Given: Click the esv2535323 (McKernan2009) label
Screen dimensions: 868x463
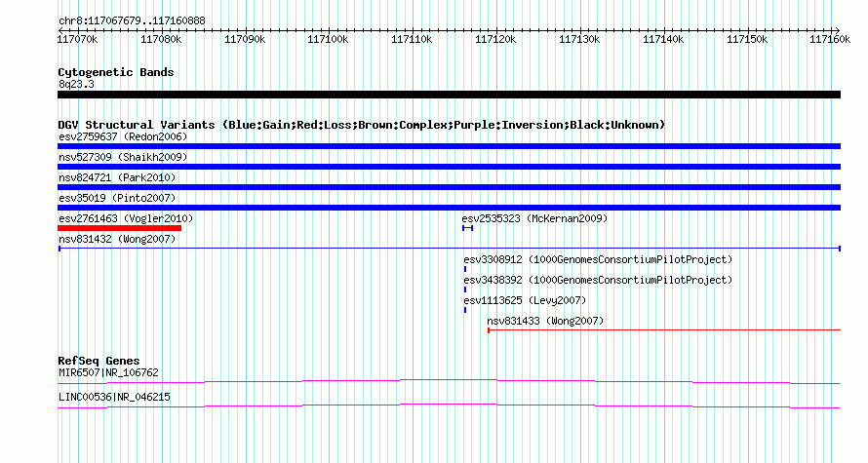Looking at the screenshot, I should click(x=534, y=218).
